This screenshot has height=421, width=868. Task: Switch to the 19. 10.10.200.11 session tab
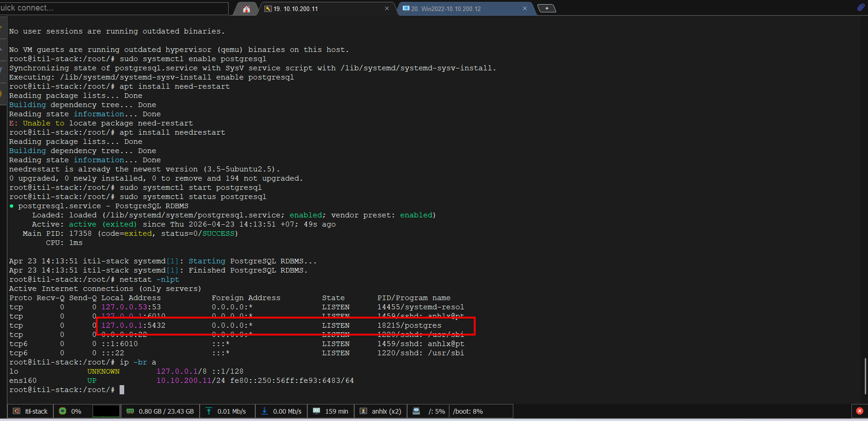coord(295,9)
